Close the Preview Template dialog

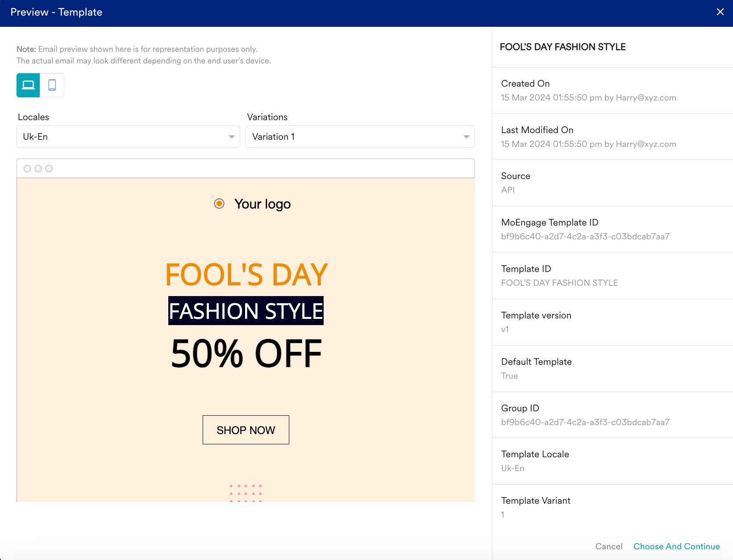pyautogui.click(x=720, y=12)
